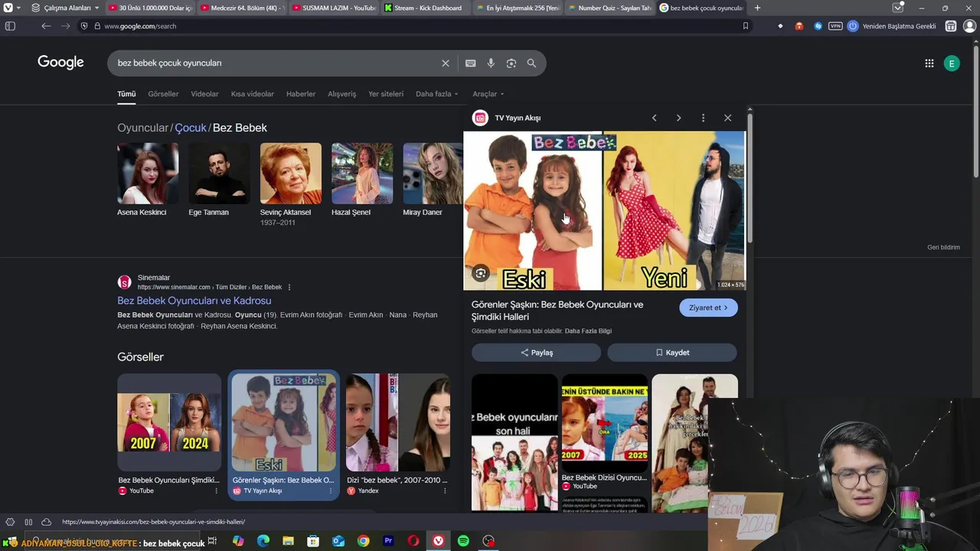
Task: Click the browser address bar URL
Action: 140,26
